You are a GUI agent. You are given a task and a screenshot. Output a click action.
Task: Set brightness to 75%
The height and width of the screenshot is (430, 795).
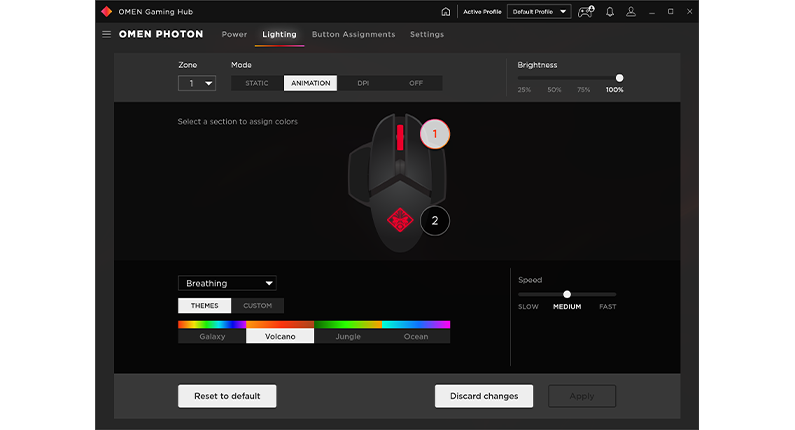[x=584, y=90]
